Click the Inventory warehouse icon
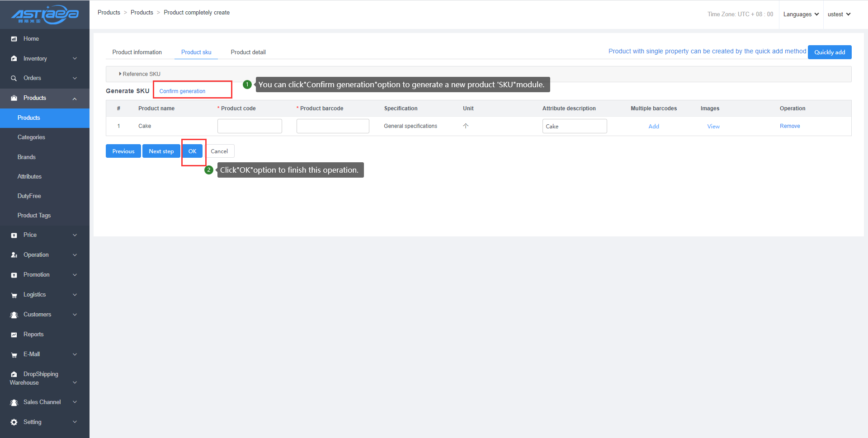Image resolution: width=868 pixels, height=438 pixels. [14, 59]
